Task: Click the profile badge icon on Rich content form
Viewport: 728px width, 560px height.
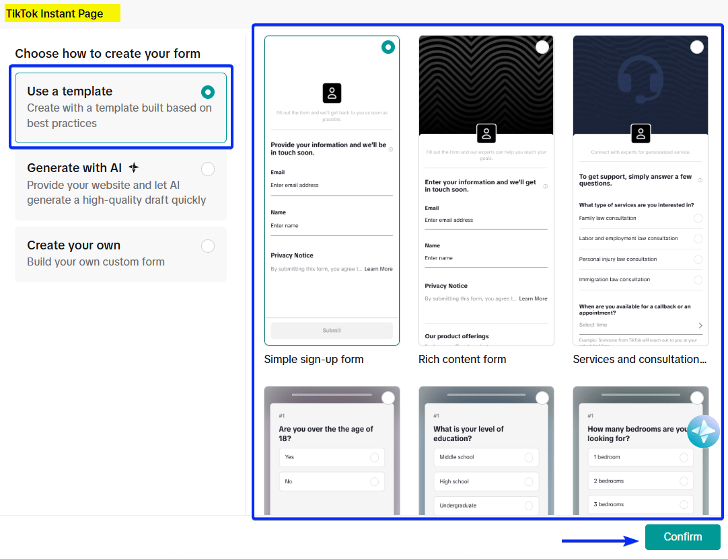Action: pos(486,133)
